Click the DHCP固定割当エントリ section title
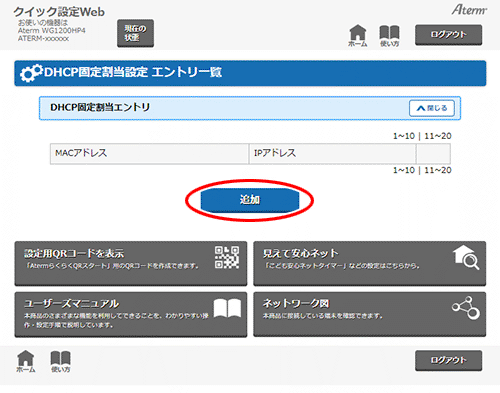 [100, 107]
